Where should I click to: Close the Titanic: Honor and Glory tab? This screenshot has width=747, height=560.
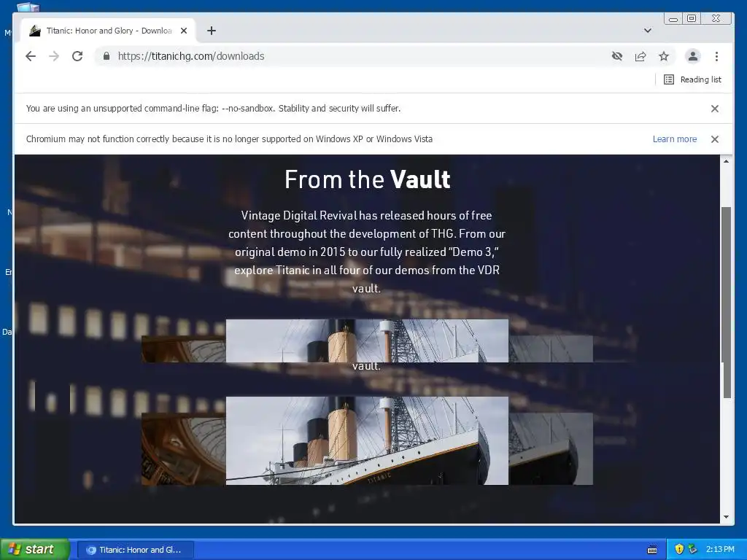(184, 31)
